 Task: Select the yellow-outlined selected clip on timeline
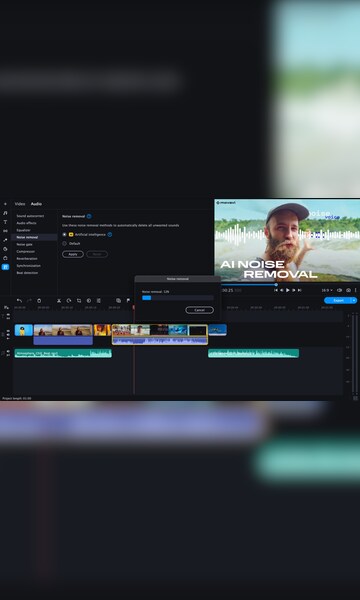tap(160, 334)
